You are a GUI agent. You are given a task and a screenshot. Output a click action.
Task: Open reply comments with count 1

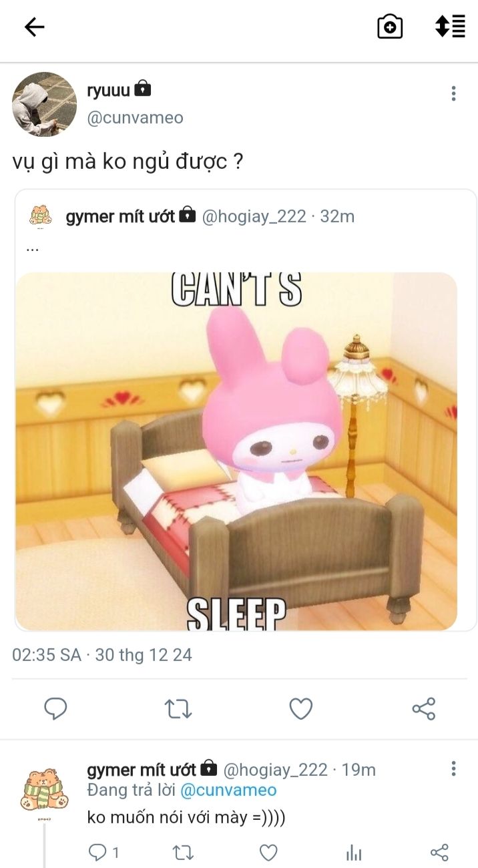pos(104,852)
